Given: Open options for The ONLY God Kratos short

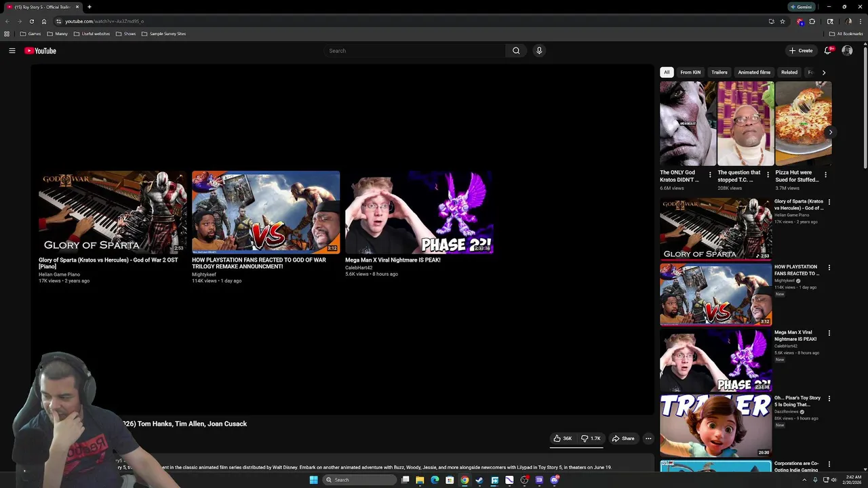Looking at the screenshot, I should pos(710,175).
